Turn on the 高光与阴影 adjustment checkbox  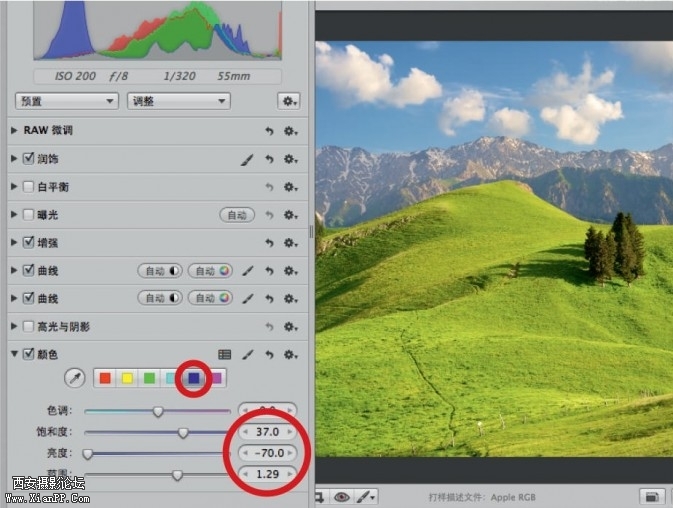point(28,327)
